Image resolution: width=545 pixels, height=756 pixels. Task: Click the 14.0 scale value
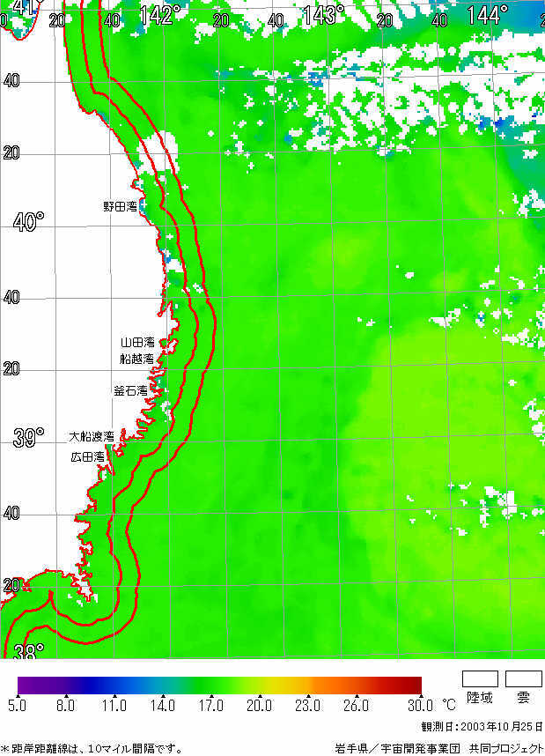click(162, 706)
